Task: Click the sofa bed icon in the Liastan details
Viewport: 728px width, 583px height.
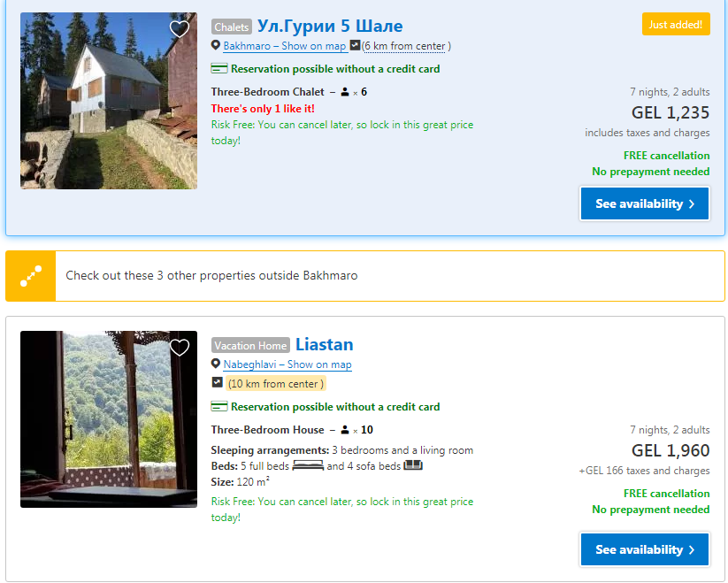Action: click(413, 465)
